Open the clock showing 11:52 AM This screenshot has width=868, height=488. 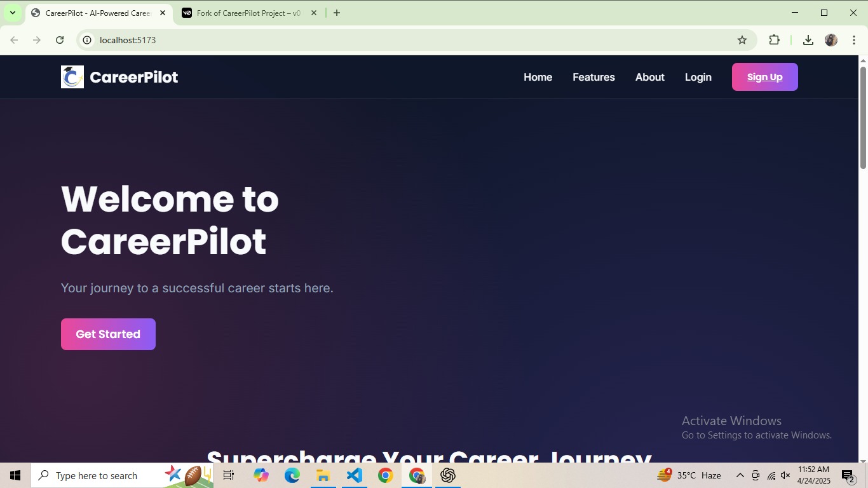coord(814,475)
